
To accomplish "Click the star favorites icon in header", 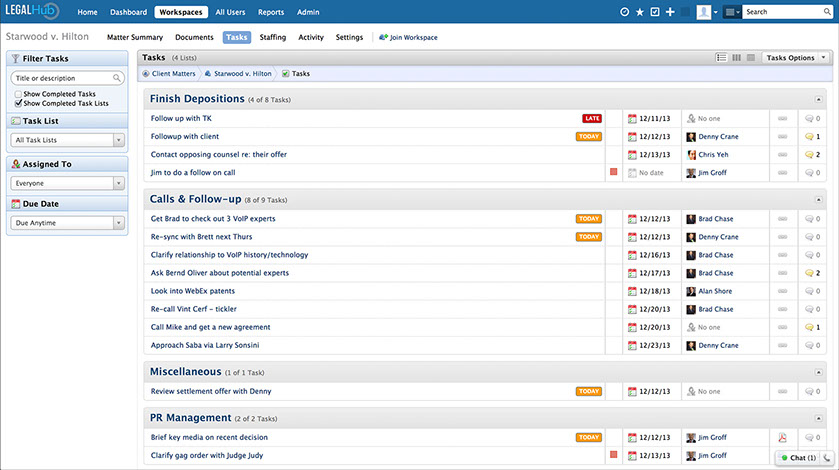I will (640, 12).
